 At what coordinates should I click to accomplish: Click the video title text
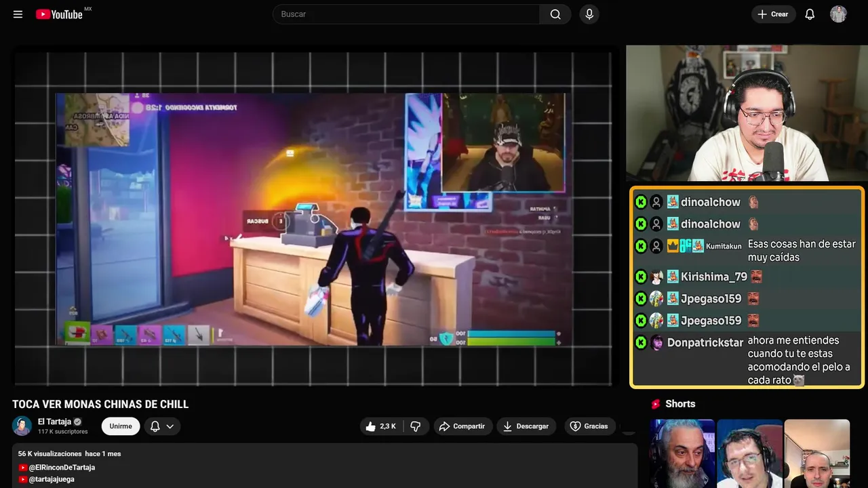point(100,404)
